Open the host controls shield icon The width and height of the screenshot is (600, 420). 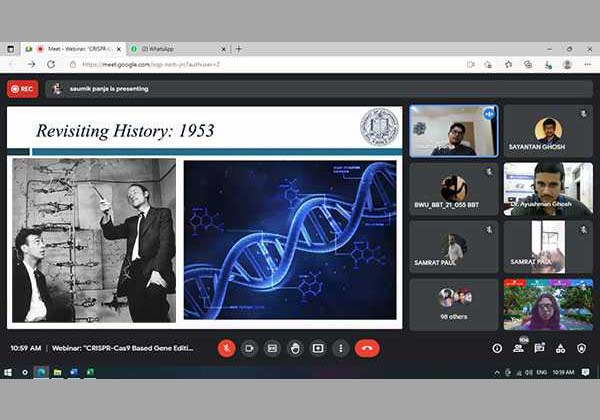(x=581, y=348)
